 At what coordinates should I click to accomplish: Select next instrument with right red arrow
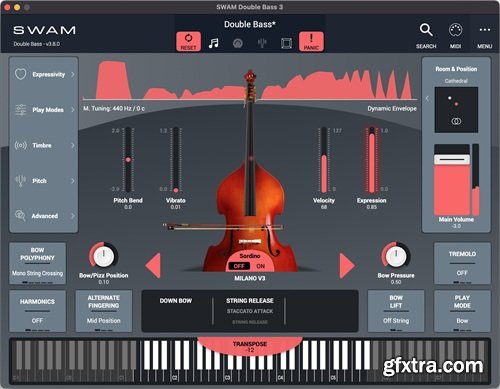[347, 266]
